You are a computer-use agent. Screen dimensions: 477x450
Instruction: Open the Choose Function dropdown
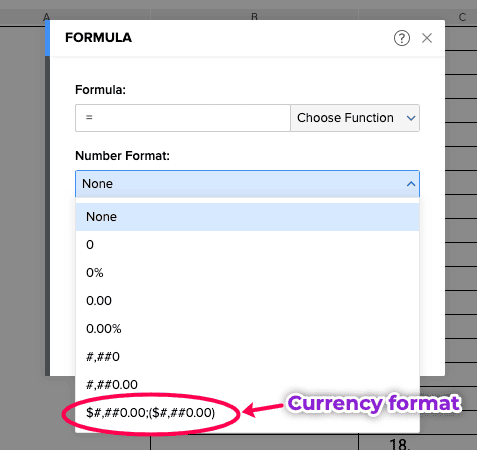click(x=355, y=118)
